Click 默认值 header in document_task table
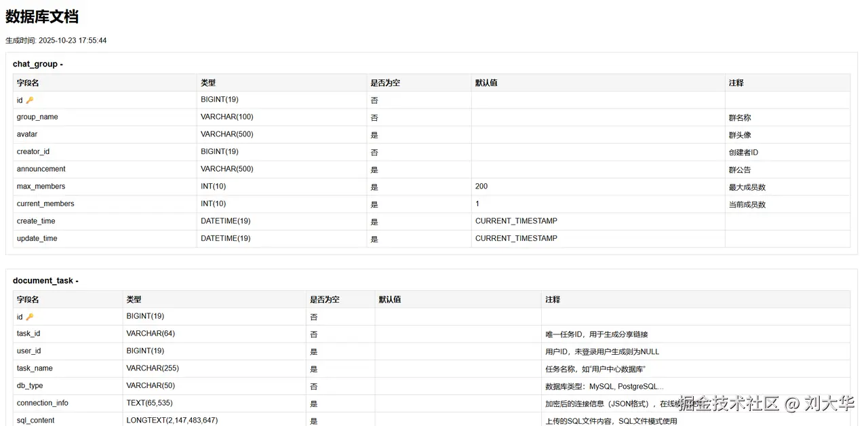 [458, 299]
